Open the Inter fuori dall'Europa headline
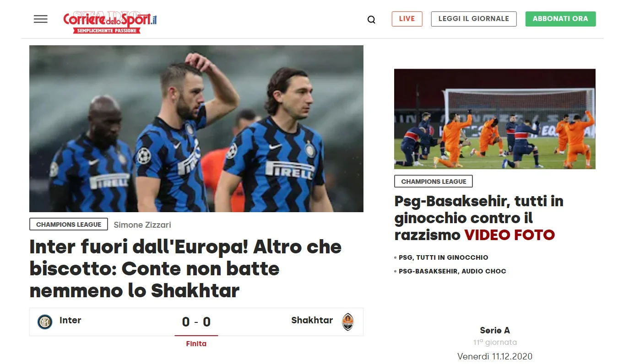The height and width of the screenshot is (364, 618). click(x=185, y=268)
